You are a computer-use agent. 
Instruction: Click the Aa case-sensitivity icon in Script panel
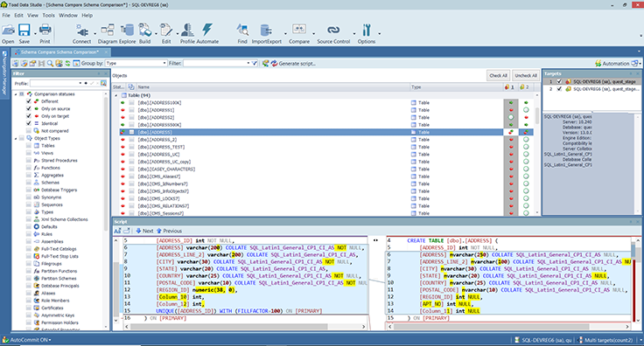[x=117, y=231]
